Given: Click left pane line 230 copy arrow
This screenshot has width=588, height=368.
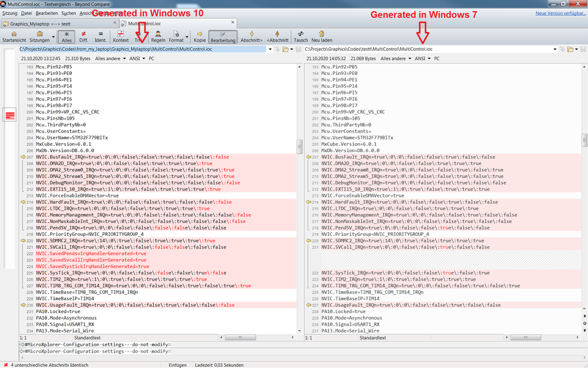Looking at the screenshot, I should (23, 305).
